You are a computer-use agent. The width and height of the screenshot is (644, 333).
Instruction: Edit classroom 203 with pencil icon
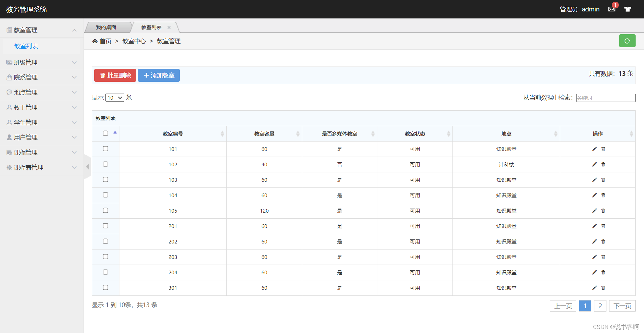tap(594, 257)
